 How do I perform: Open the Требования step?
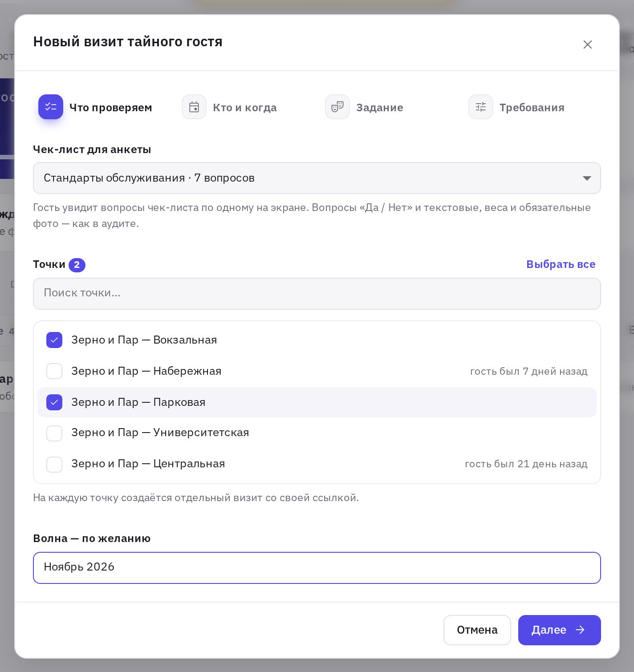516,107
